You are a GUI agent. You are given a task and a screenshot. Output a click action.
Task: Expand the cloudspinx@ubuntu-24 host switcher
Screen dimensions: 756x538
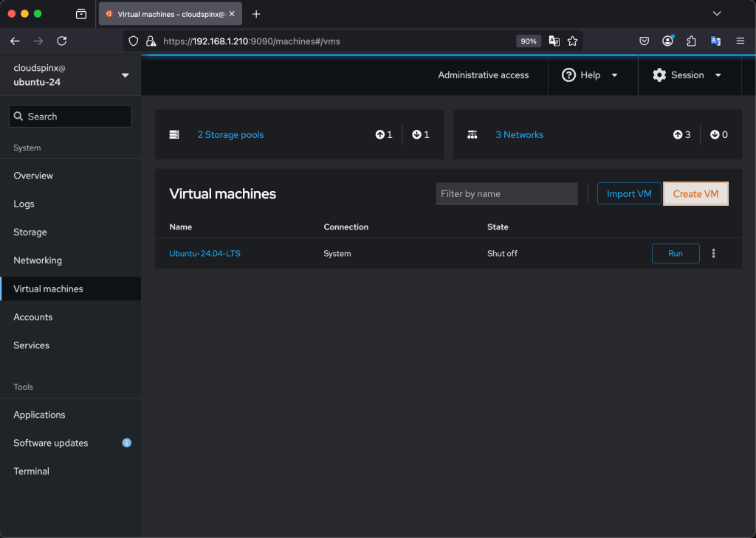click(x=125, y=75)
